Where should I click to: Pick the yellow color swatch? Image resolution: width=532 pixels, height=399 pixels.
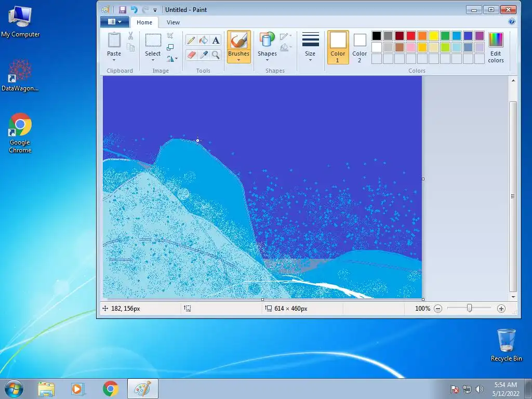434,36
